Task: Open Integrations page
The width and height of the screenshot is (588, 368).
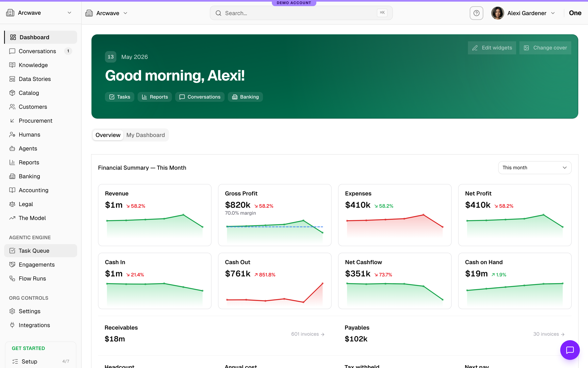Action: tap(41, 325)
